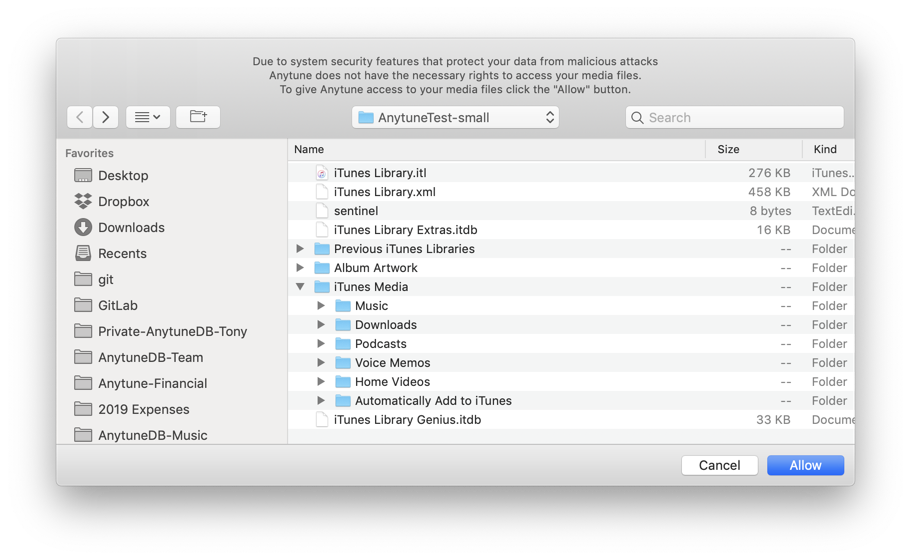Click the Cancel button

click(719, 465)
